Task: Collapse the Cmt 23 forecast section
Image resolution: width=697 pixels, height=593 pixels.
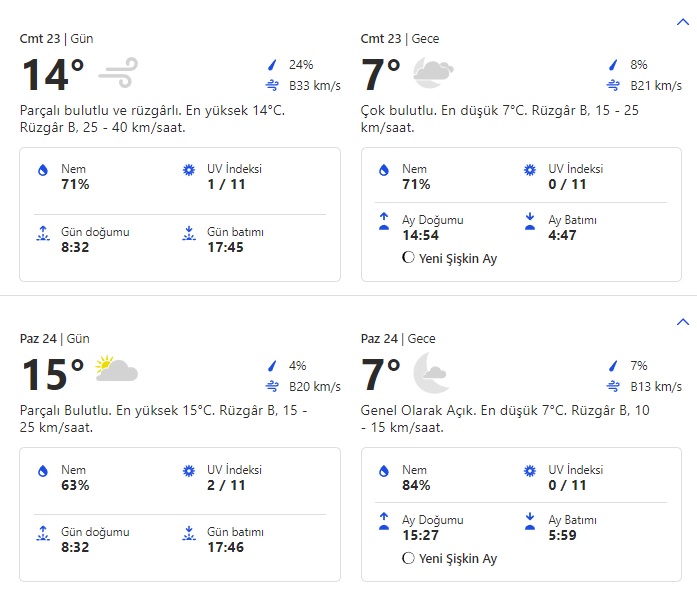Action: (683, 21)
